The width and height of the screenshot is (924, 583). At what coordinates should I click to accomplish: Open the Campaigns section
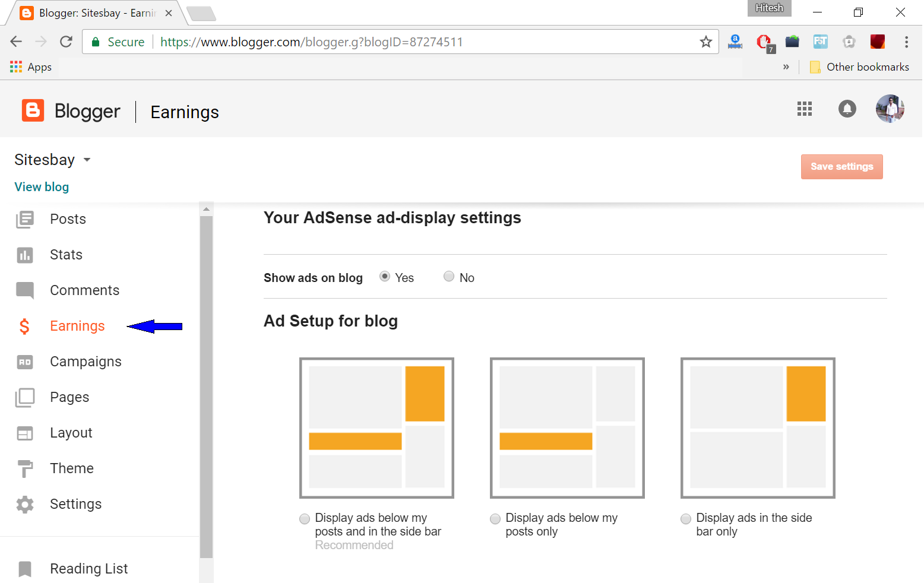(86, 362)
